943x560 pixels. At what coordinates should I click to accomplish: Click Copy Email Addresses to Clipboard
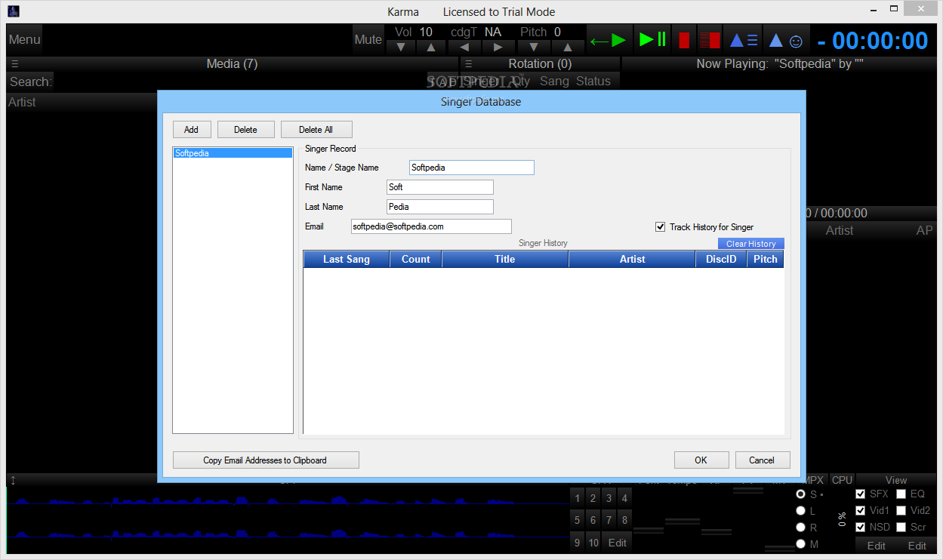coord(266,460)
